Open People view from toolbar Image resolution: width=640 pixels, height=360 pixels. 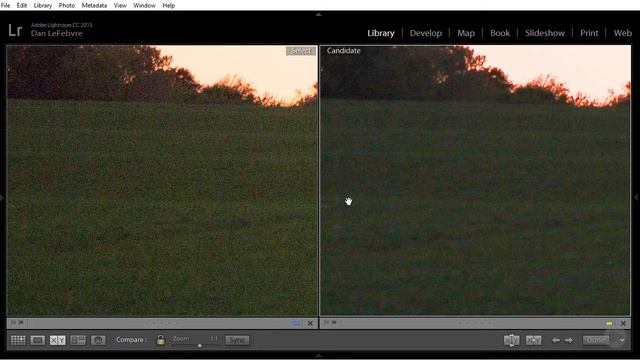pyautogui.click(x=98, y=340)
